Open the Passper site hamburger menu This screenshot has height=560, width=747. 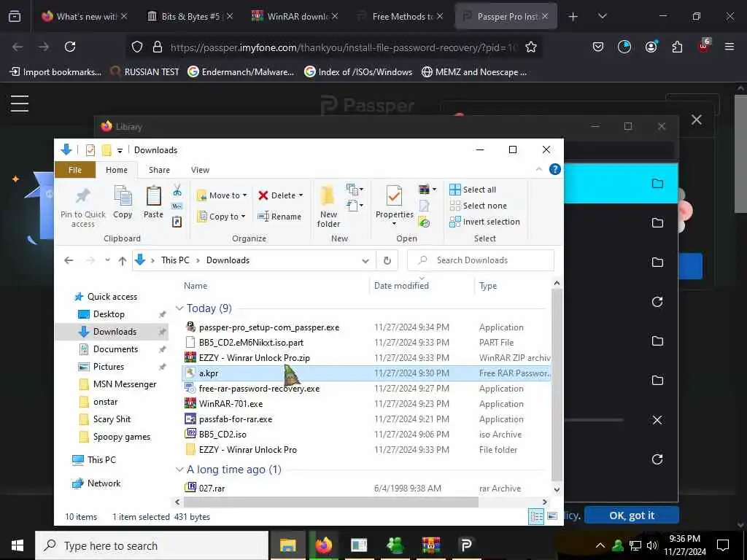pyautogui.click(x=20, y=104)
